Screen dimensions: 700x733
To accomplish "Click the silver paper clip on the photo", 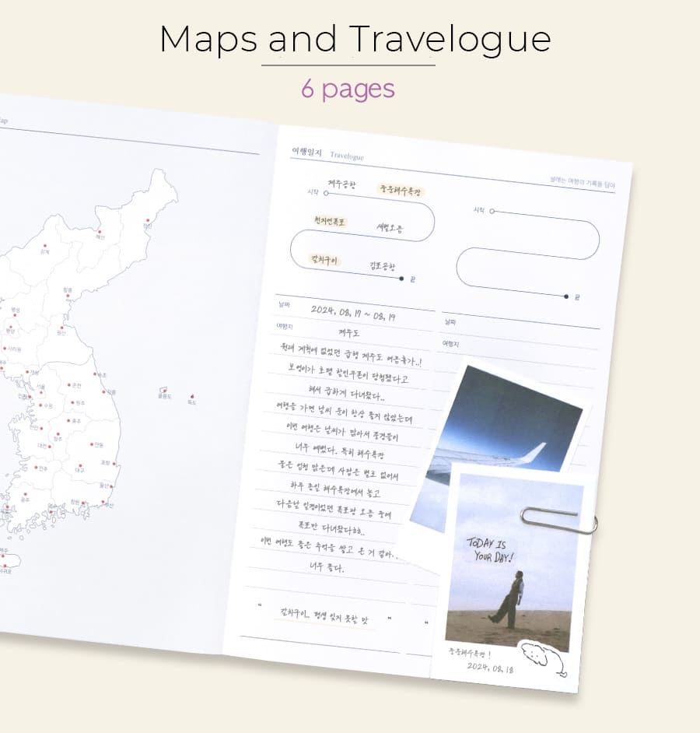I will click(x=558, y=521).
